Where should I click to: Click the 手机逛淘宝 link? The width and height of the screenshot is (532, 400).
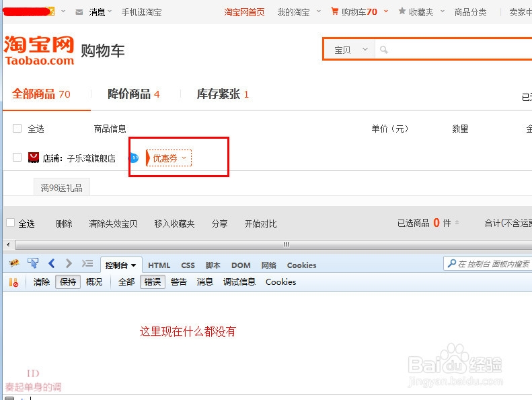pos(141,12)
